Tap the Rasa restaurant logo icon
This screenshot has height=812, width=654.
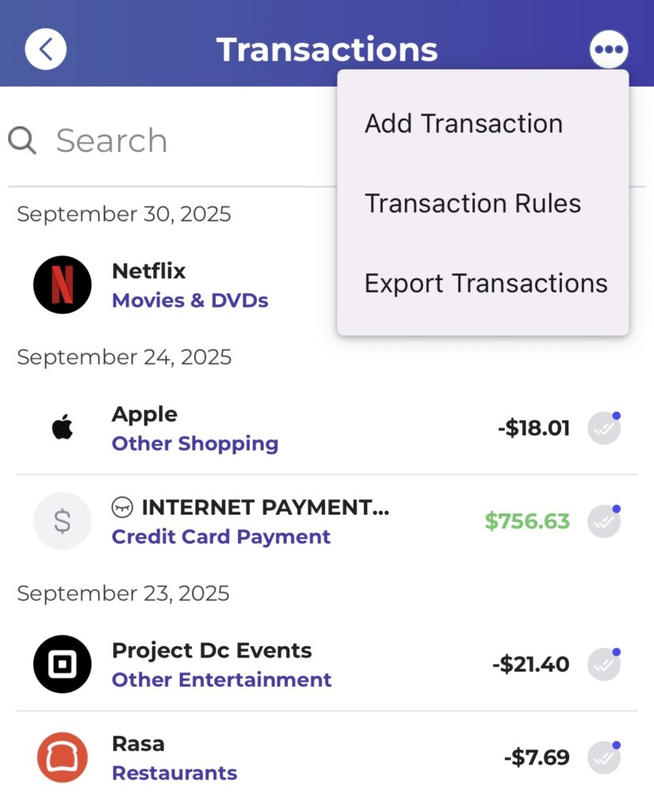point(63,757)
